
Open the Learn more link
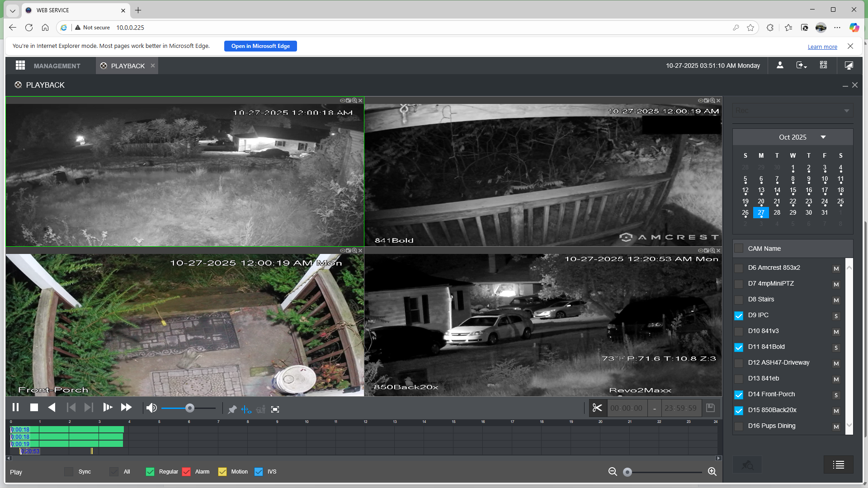tap(822, 47)
